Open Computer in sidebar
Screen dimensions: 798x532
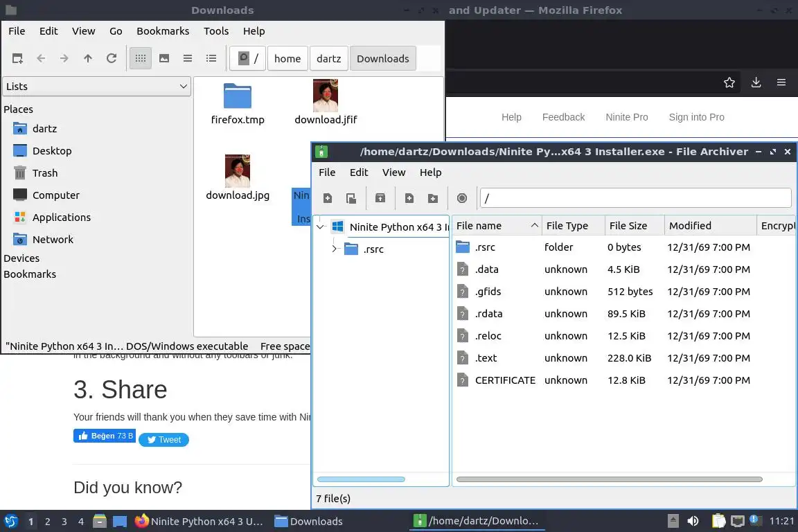46,195
